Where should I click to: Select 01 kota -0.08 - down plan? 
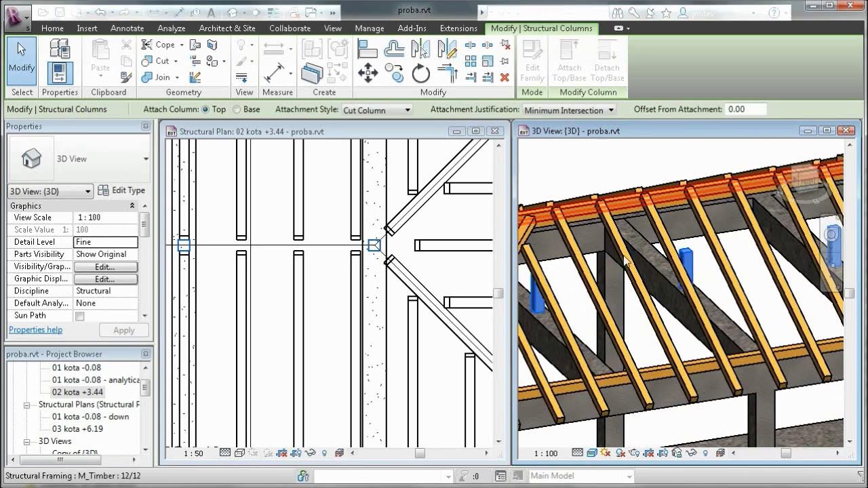[x=90, y=417]
